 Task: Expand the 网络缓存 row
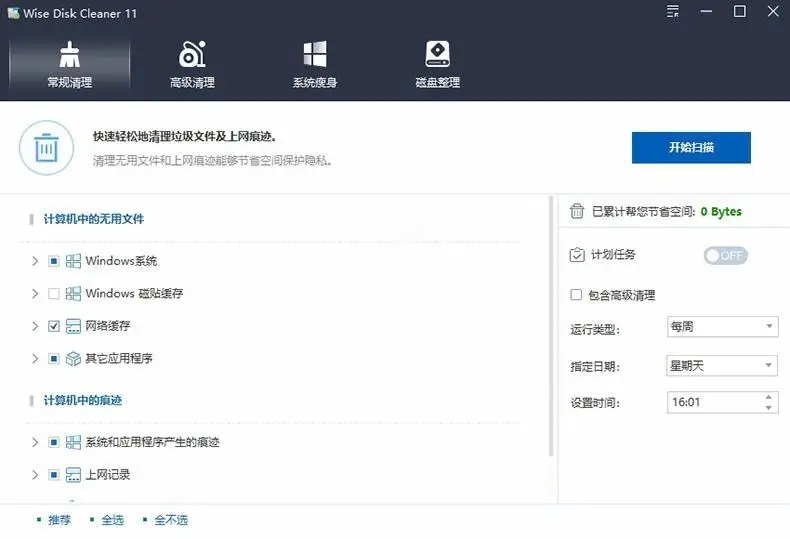point(35,326)
